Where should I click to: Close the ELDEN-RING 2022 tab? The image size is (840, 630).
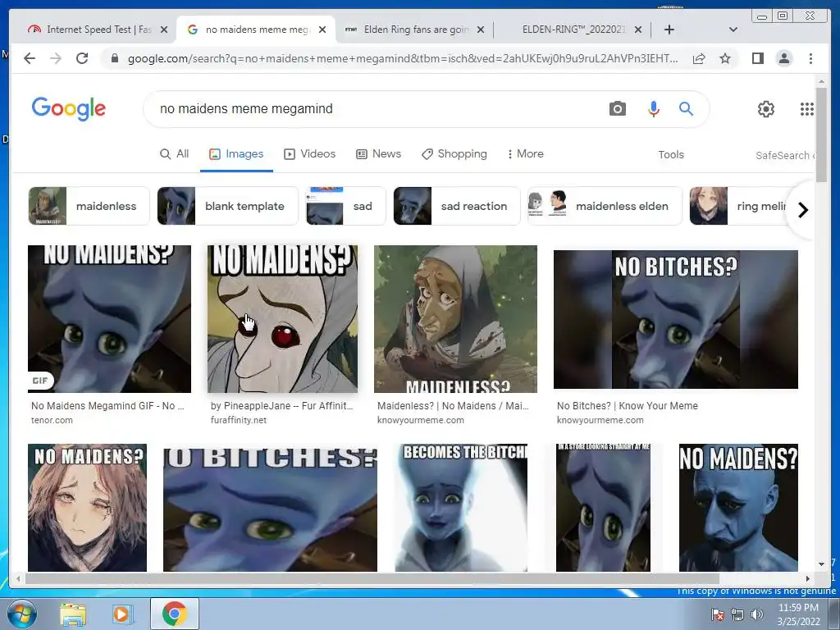638,30
